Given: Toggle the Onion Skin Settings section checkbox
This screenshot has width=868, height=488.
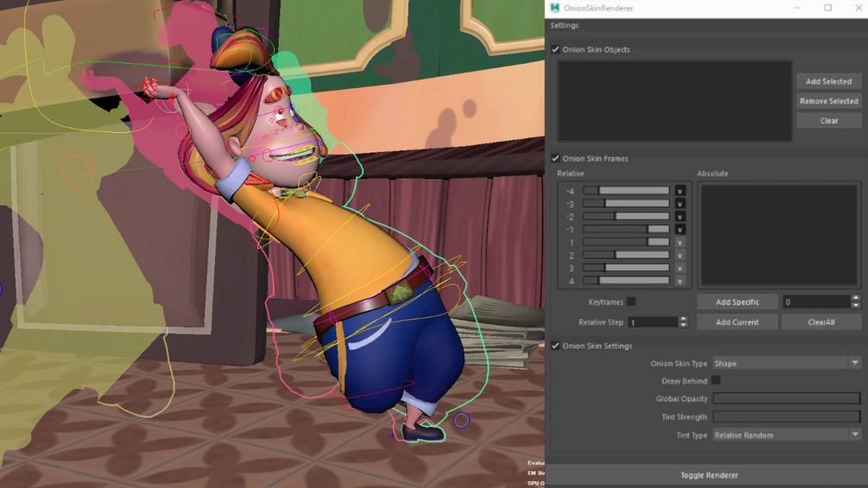Looking at the screenshot, I should coord(555,345).
